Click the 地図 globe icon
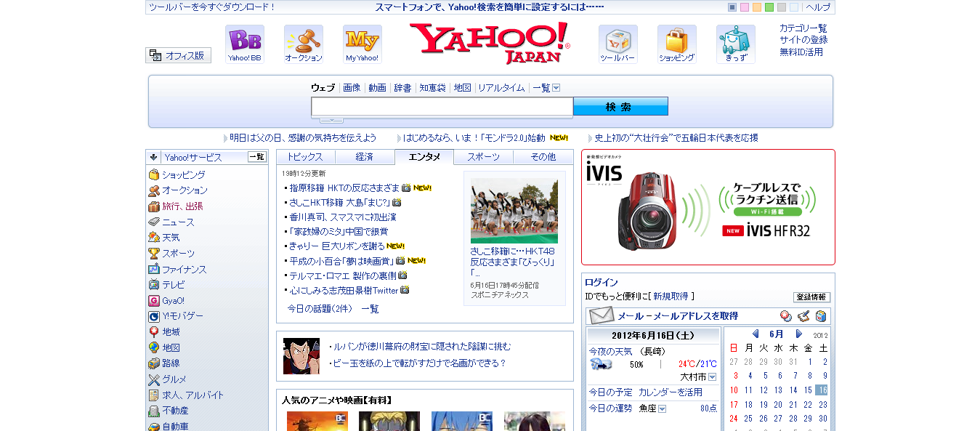Screen dimensions: 980x431 (154, 348)
